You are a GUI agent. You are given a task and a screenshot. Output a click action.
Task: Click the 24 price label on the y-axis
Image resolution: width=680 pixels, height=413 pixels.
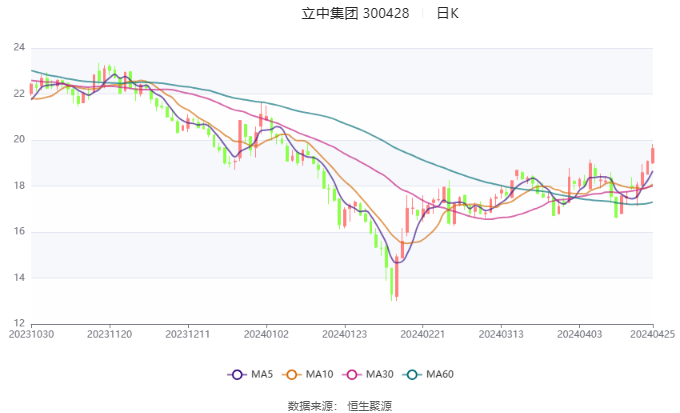19,48
